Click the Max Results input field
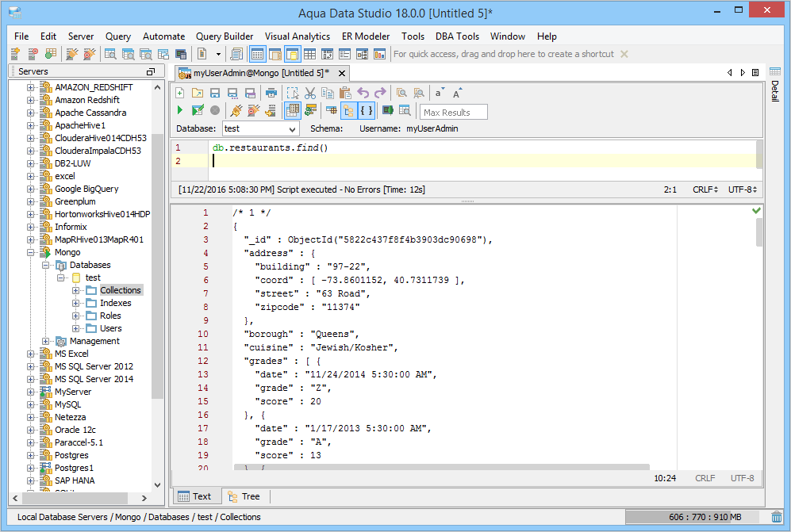The image size is (791, 532). click(453, 113)
